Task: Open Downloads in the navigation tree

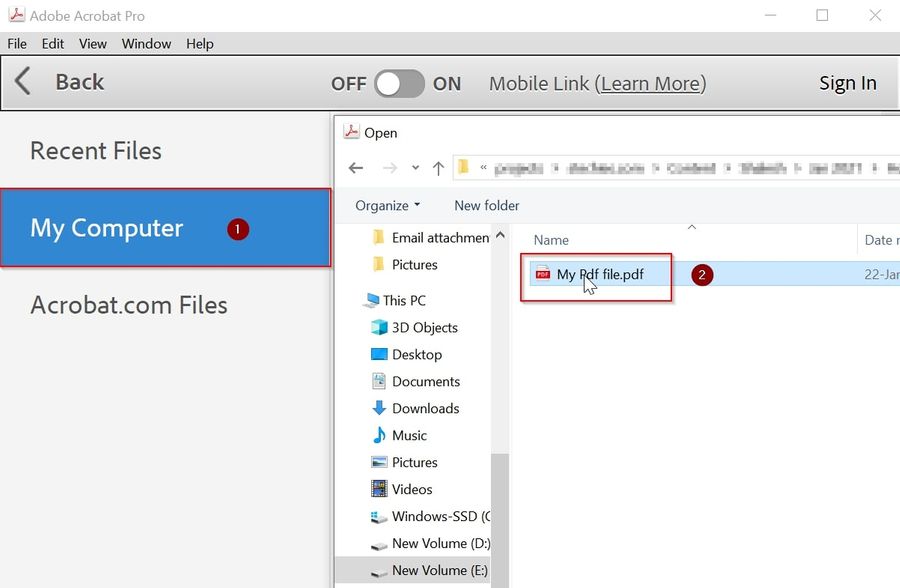Action: tap(425, 409)
